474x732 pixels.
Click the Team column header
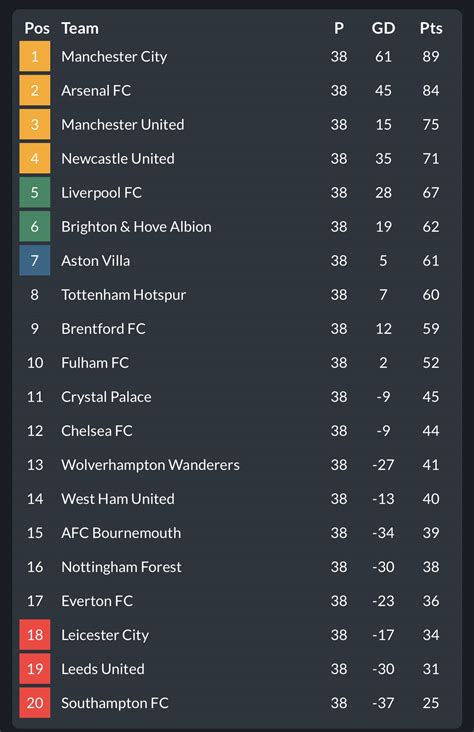[80, 28]
